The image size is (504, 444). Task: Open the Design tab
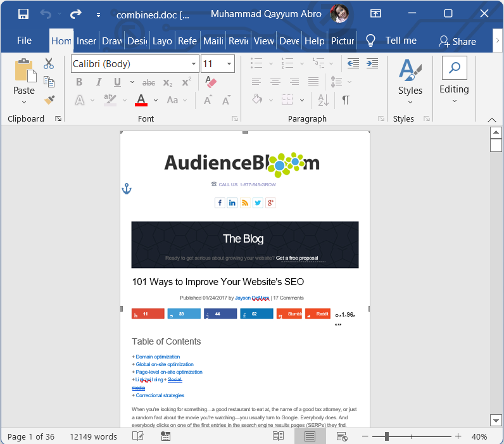point(137,41)
